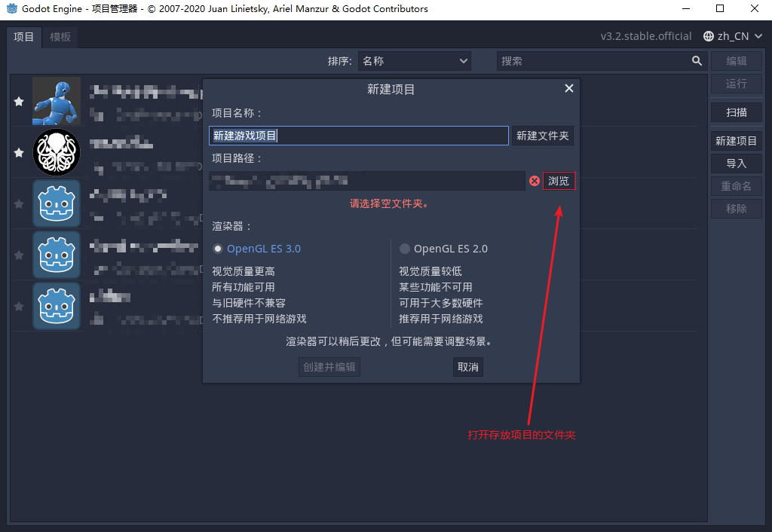Viewport: 772px width, 532px height.
Task: Select OpenGL ES 2.0 renderer
Action: click(443, 249)
